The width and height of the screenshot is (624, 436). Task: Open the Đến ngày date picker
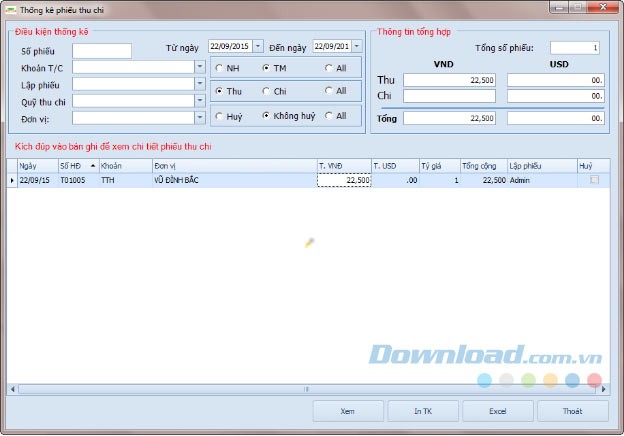(357, 46)
